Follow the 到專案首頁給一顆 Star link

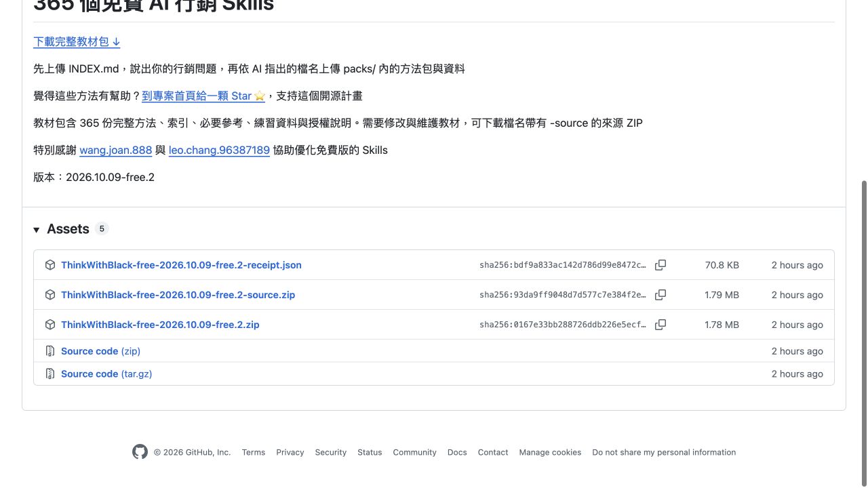tap(203, 96)
